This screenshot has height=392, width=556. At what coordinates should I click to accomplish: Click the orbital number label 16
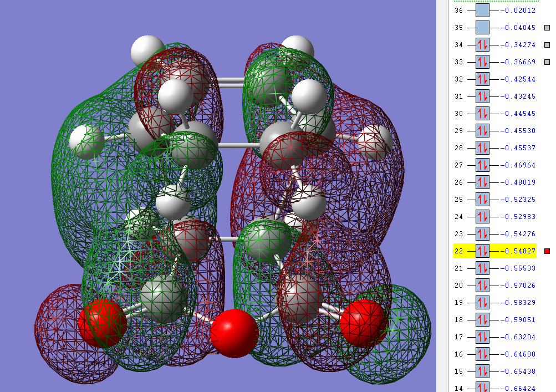tap(459, 354)
